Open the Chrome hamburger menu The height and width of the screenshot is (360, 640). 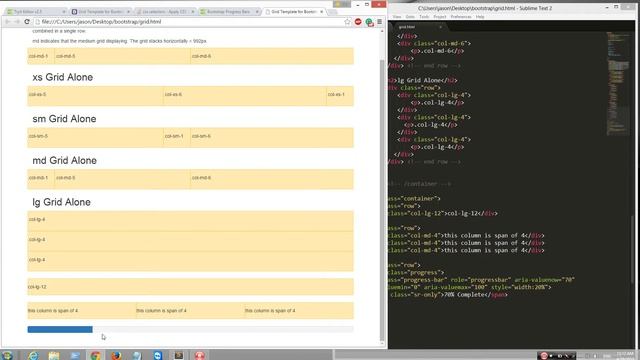click(380, 22)
